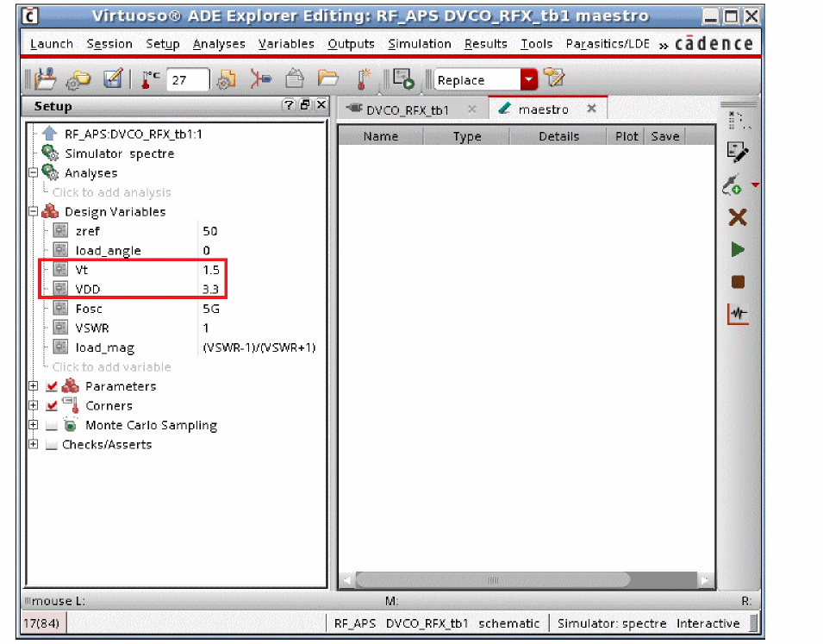Click the horizontal scrollbar thumb in outputs pane
The image size is (823, 644).
[x=493, y=580]
